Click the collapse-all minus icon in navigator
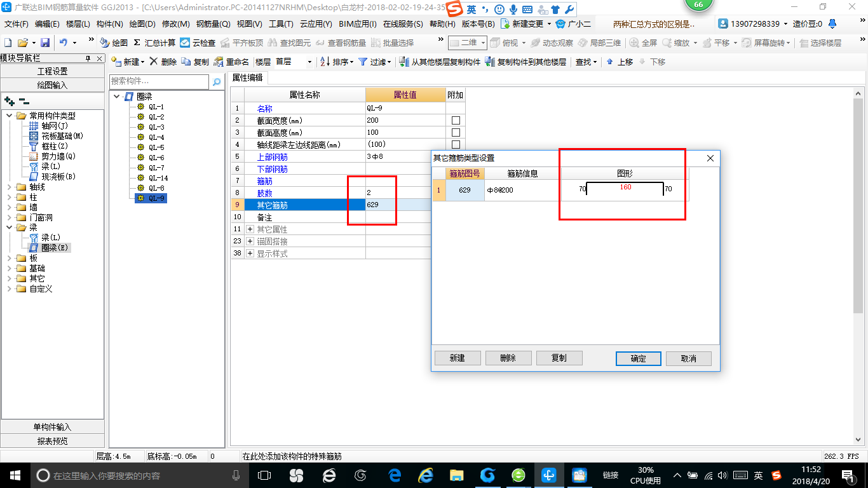This screenshot has height=488, width=868. point(24,101)
